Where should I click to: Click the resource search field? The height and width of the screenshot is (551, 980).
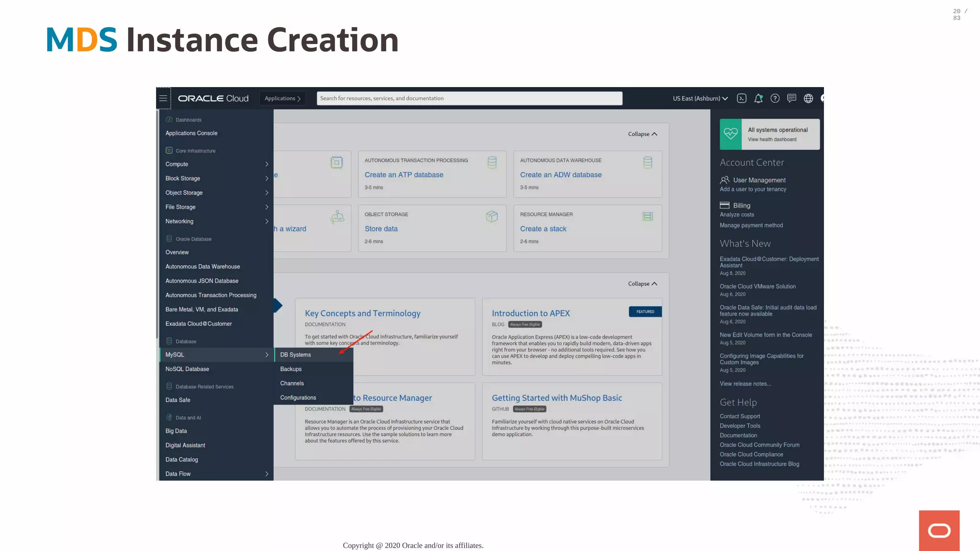(x=469, y=98)
